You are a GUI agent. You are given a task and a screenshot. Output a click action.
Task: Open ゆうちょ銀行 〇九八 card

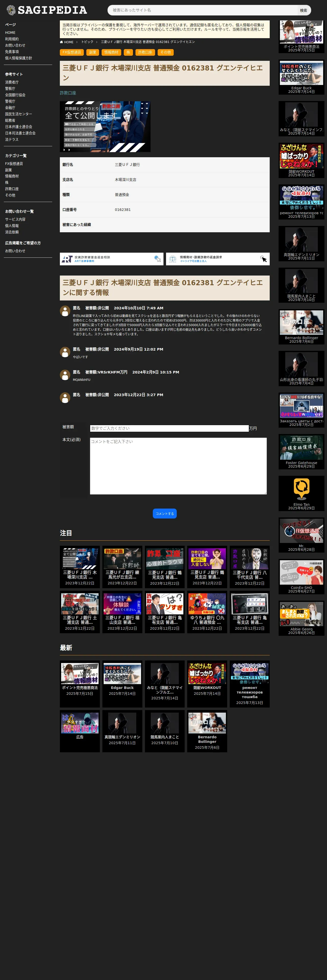pos(207,612)
